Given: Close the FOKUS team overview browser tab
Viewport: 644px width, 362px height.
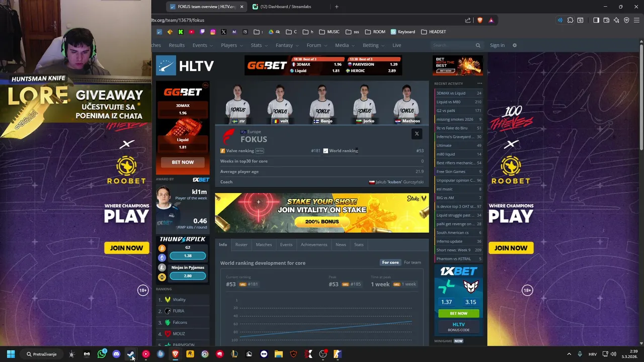Looking at the screenshot, I should point(242,7).
